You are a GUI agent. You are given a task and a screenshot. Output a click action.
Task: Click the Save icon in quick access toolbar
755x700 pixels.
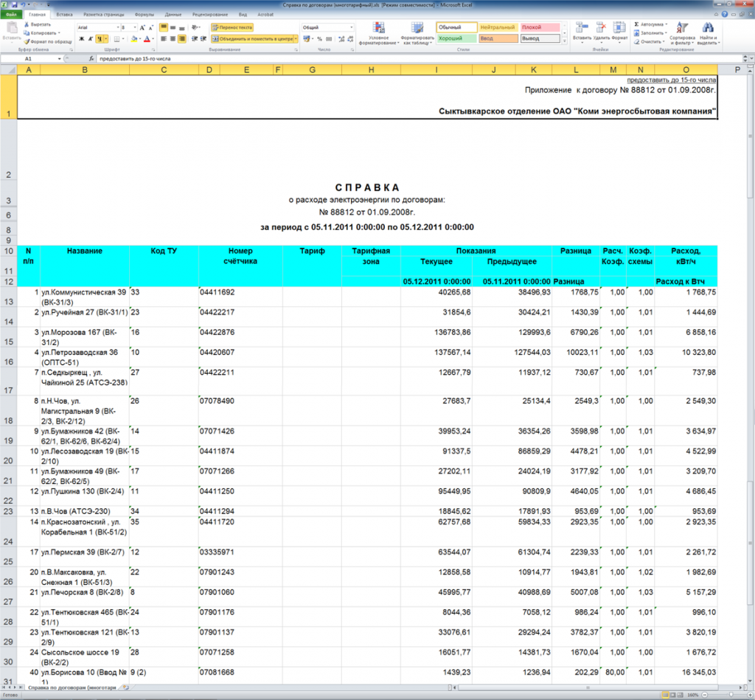pyautogui.click(x=15, y=5)
